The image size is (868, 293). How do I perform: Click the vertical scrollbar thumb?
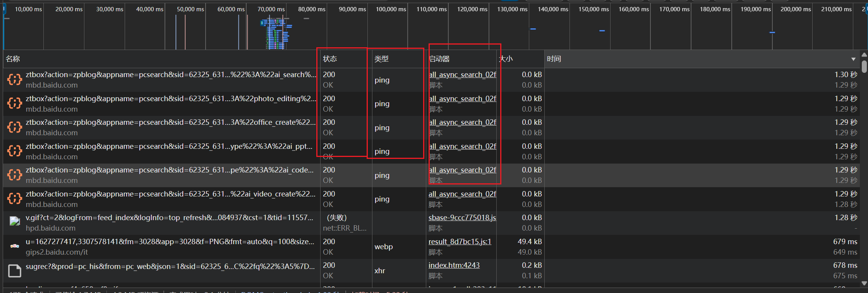click(x=864, y=66)
